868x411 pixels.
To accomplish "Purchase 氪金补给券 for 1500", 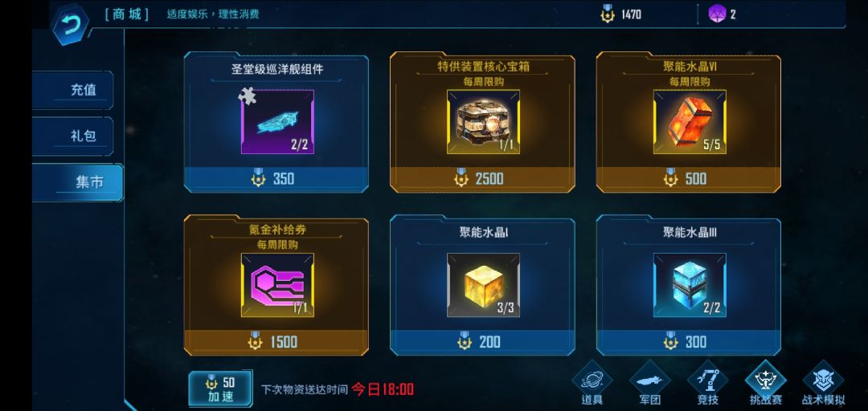I will (276, 343).
